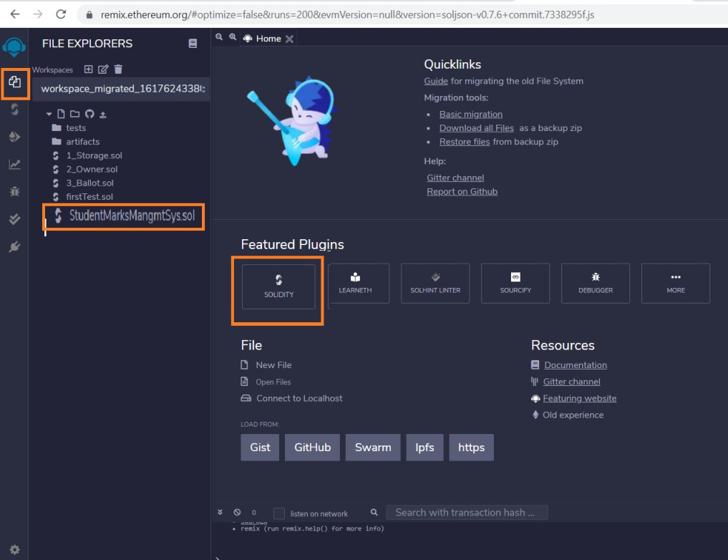Activate the Solhint Linter plugin
Viewport: 728px width, 560px height.
(435, 284)
